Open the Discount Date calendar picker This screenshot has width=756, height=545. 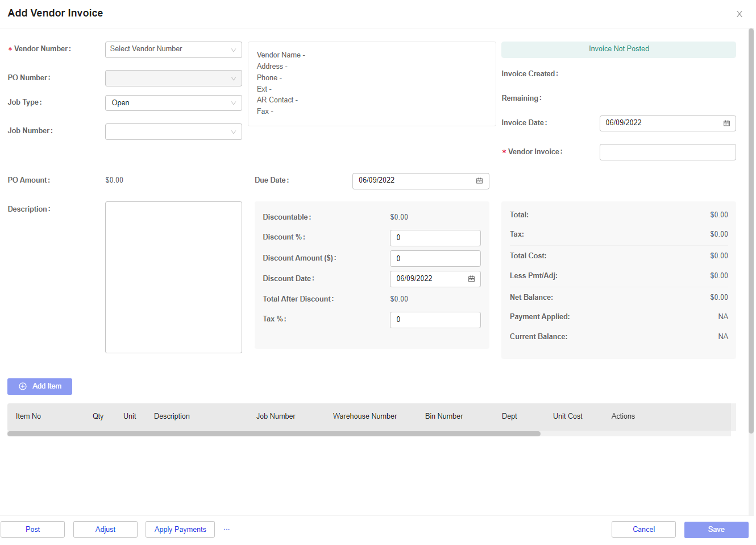pos(471,279)
